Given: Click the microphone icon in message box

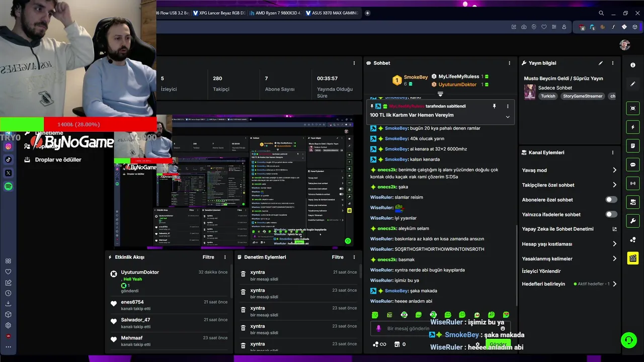Looking at the screenshot, I should pos(378,328).
